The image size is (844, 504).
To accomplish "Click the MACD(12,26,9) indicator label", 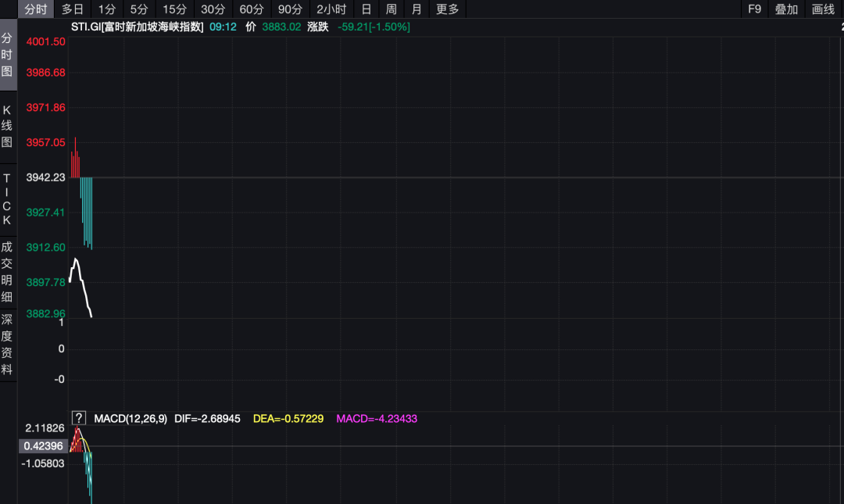I will tap(130, 419).
